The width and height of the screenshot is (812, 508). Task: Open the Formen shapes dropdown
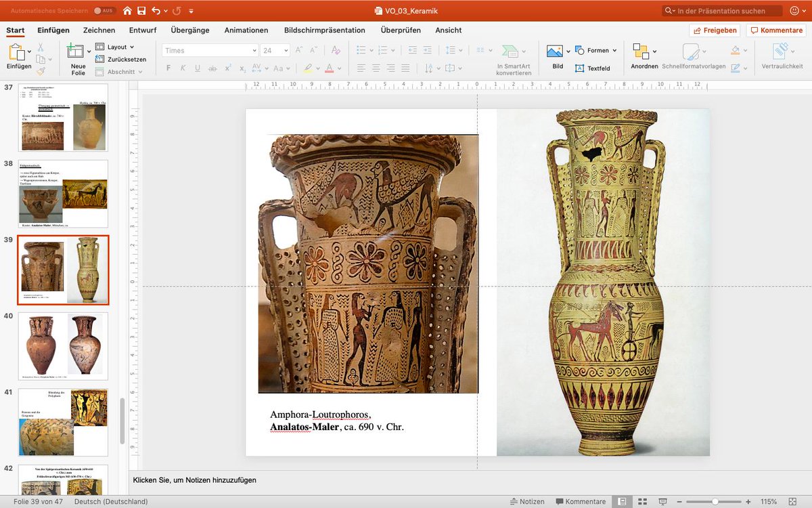[595, 50]
